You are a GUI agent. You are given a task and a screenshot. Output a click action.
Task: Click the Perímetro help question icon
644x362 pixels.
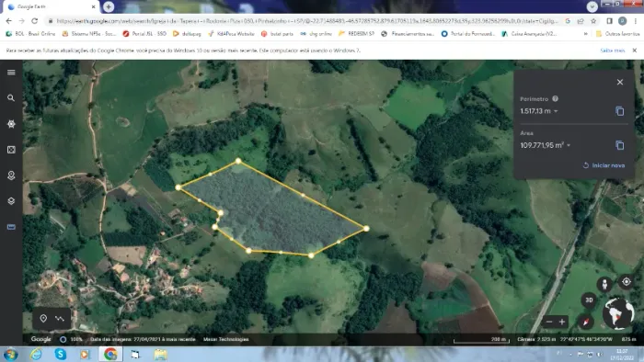click(556, 99)
